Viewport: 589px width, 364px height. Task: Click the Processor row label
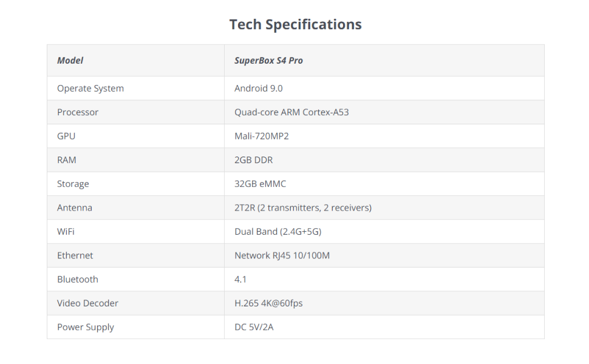coord(78,112)
